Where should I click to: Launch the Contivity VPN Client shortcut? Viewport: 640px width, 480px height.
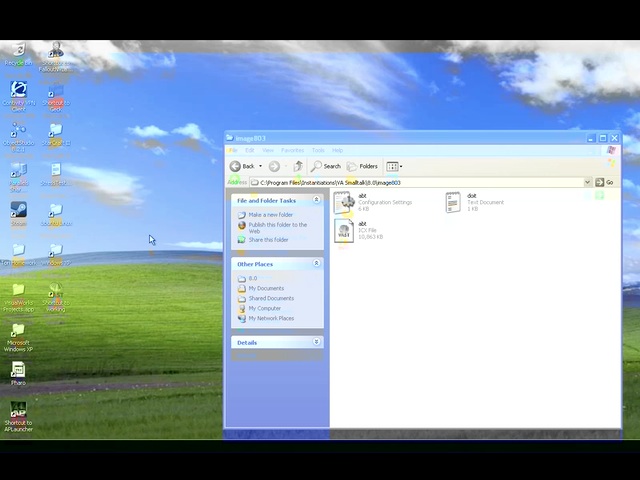click(19, 96)
